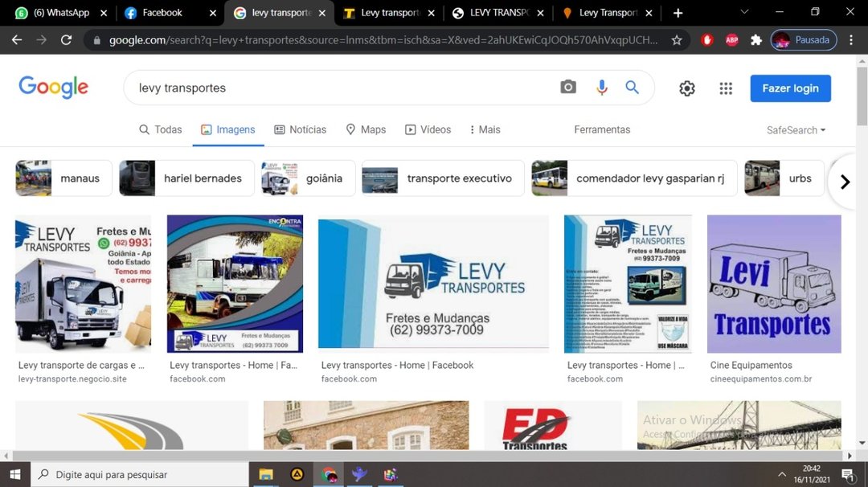Open the Google apps grid
The image size is (868, 487).
tap(726, 88)
